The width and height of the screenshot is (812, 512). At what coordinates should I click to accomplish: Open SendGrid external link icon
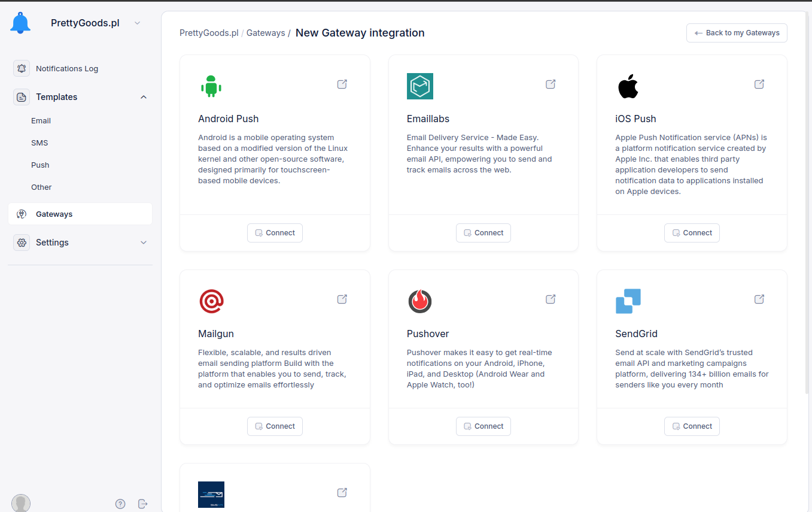(759, 299)
